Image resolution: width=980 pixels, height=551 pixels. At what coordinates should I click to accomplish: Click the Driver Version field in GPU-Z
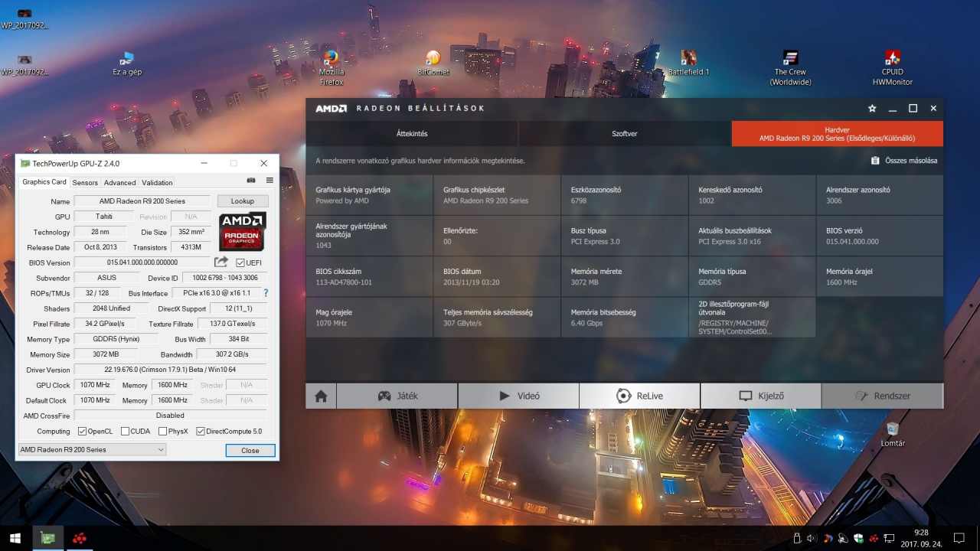pos(170,370)
